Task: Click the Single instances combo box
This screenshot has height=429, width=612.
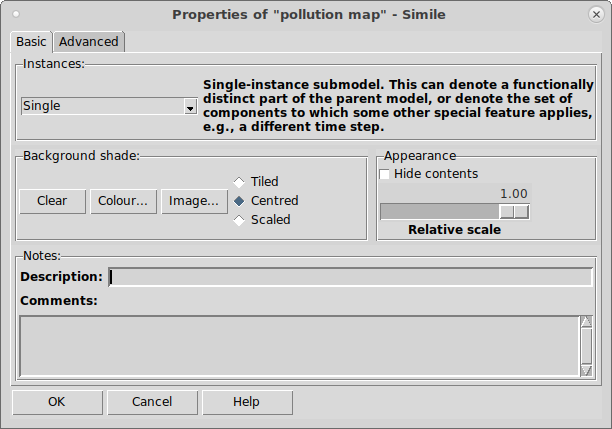Action: (109, 106)
